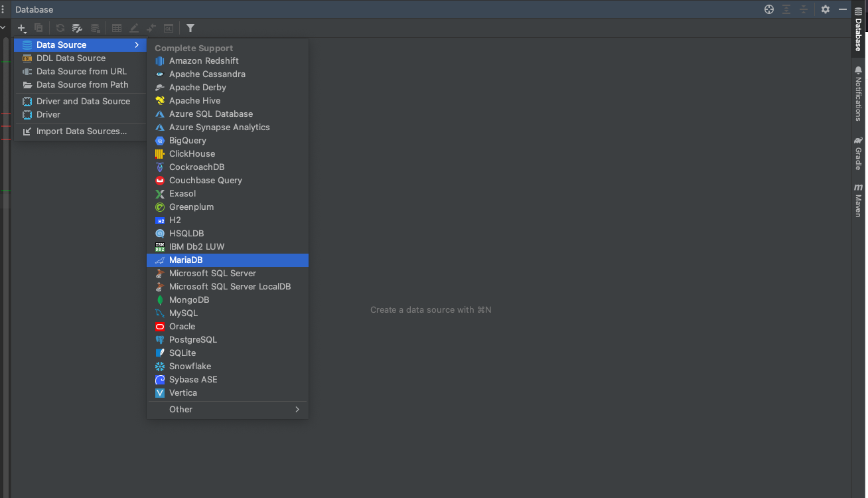This screenshot has width=868, height=498.
Task: Click the Filter funnel icon
Action: (190, 28)
